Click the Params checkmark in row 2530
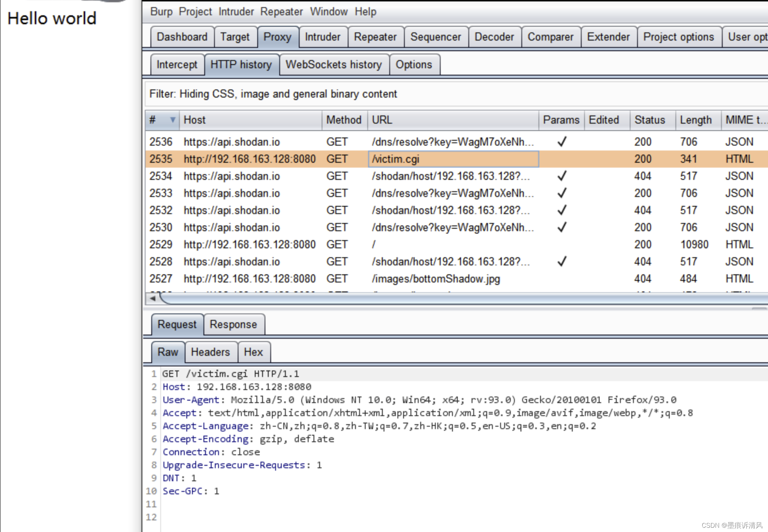Image resolution: width=768 pixels, height=532 pixels. pyautogui.click(x=562, y=227)
